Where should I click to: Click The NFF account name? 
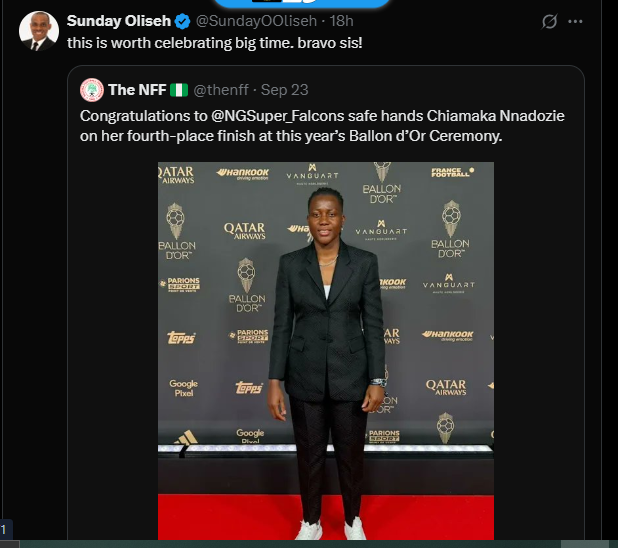coord(137,90)
